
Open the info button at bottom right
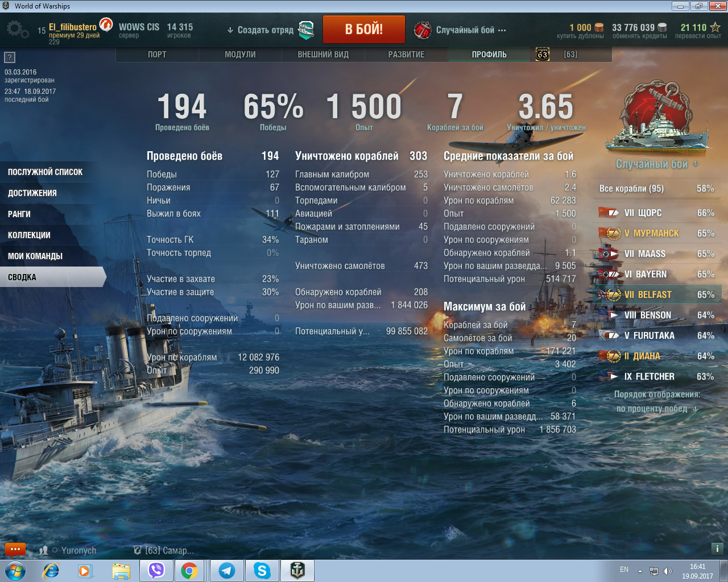(717, 548)
